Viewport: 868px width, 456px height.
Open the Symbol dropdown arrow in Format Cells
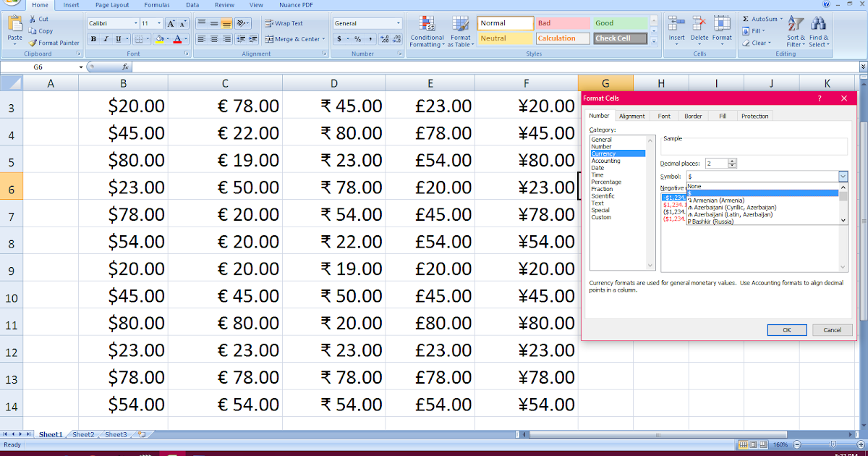[843, 176]
